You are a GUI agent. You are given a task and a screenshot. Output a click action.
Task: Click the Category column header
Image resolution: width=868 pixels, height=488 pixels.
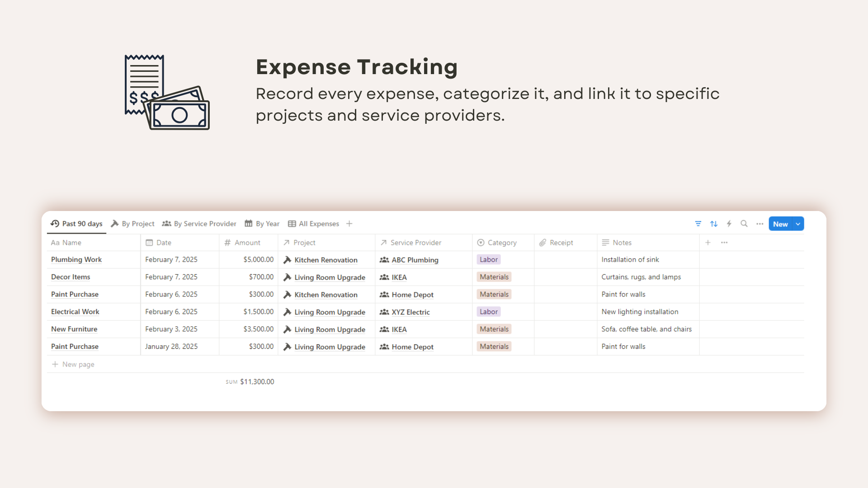(x=503, y=243)
